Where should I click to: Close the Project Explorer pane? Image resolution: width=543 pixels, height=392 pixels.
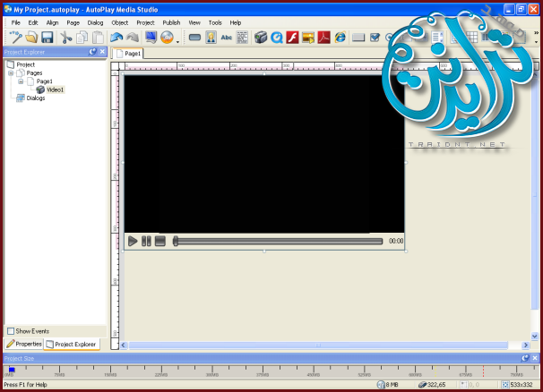pos(102,52)
